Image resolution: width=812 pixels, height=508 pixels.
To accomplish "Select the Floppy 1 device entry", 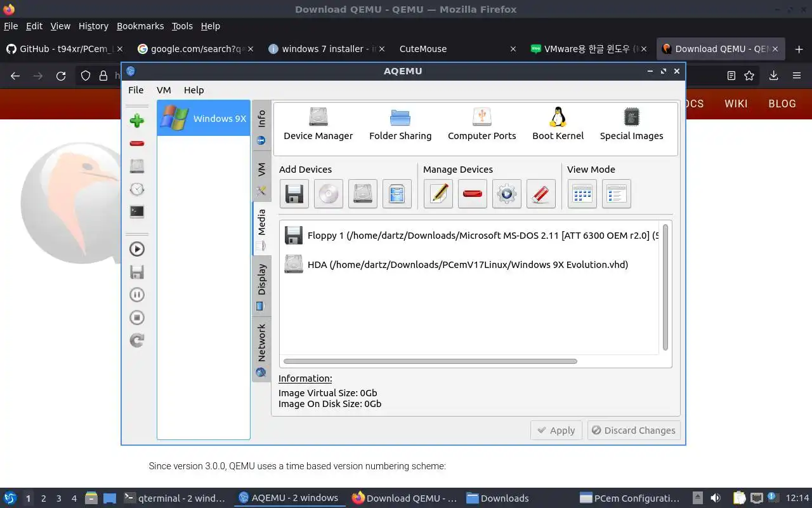I will tap(472, 236).
